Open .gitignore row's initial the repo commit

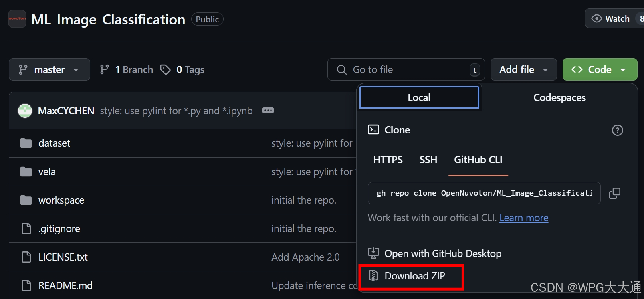(304, 228)
